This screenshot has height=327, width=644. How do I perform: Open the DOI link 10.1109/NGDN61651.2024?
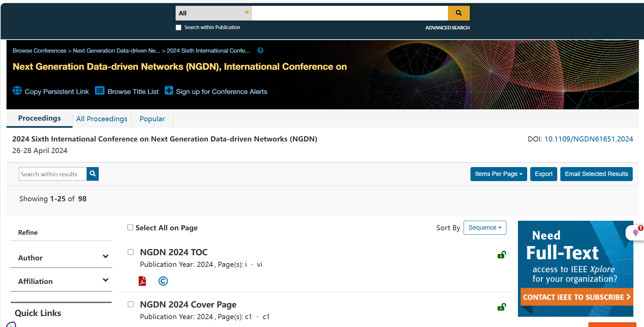pos(588,139)
